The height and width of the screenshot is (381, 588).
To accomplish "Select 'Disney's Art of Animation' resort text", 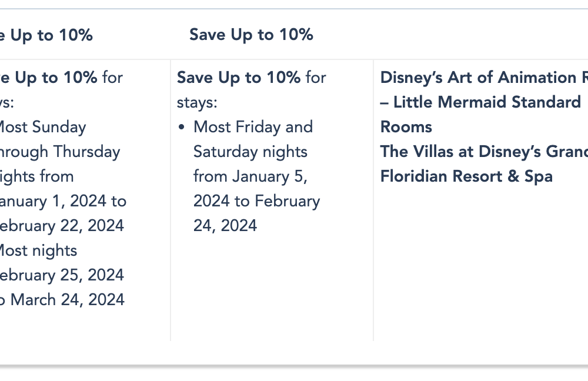I will click(x=484, y=78).
